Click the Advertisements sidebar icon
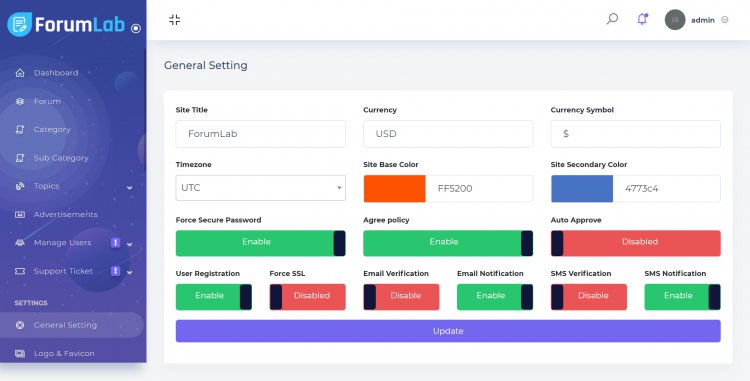The image size is (750, 381). [20, 214]
